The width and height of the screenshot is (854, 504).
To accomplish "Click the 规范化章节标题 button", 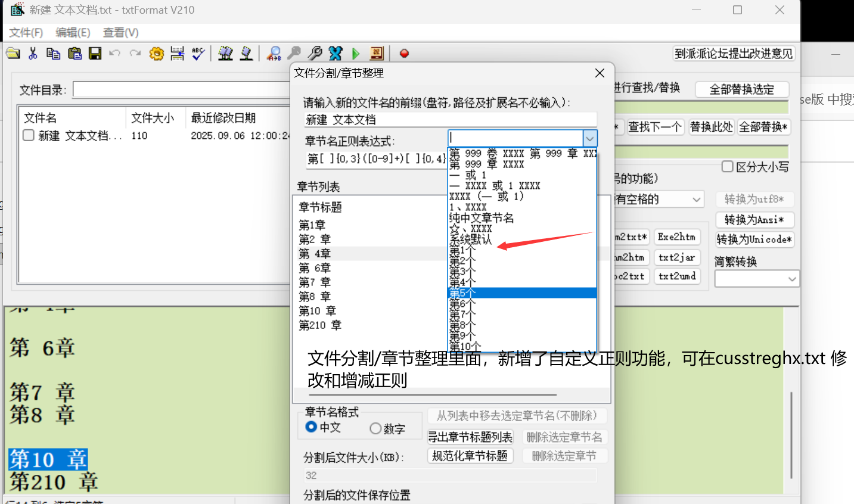I will 470,456.
